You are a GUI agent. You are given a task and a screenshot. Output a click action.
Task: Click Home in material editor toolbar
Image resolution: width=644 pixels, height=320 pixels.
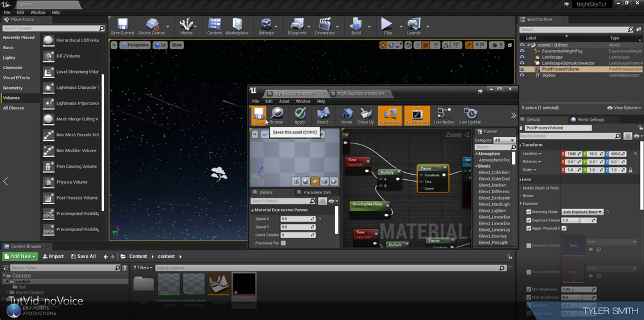(347, 115)
